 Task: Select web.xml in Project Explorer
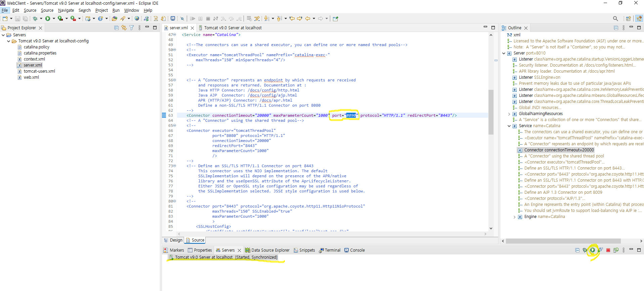[x=31, y=77]
